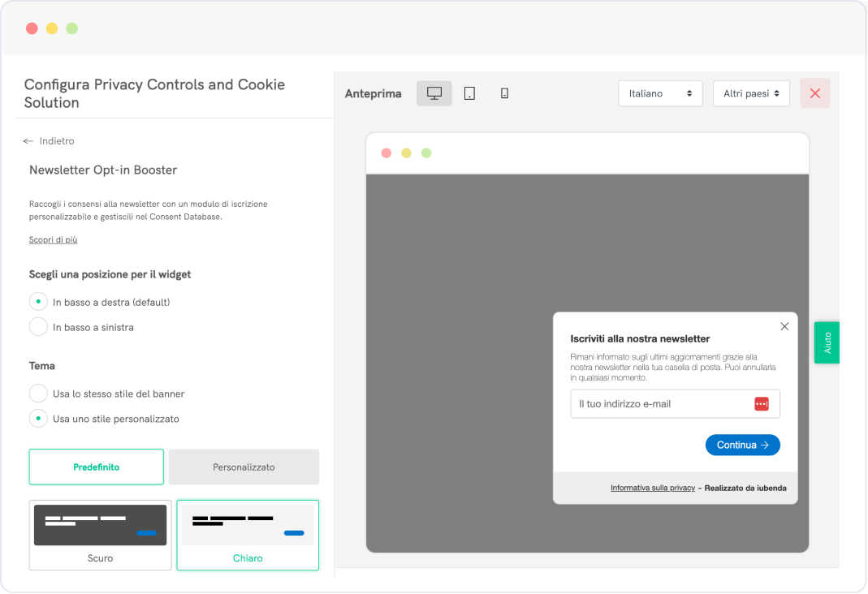The width and height of the screenshot is (868, 594).
Task: Open the 'Scopri di più' link
Action: (53, 240)
